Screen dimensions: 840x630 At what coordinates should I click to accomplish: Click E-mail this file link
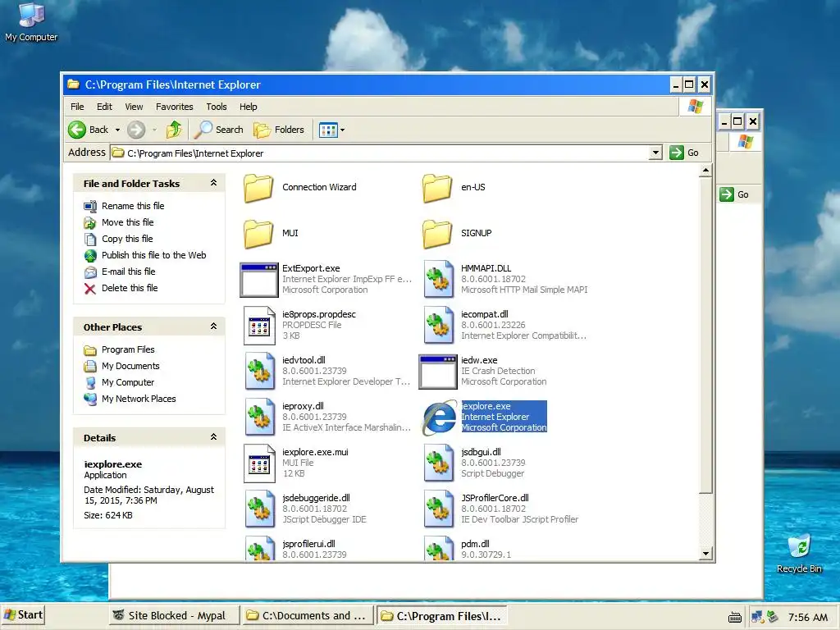point(129,272)
